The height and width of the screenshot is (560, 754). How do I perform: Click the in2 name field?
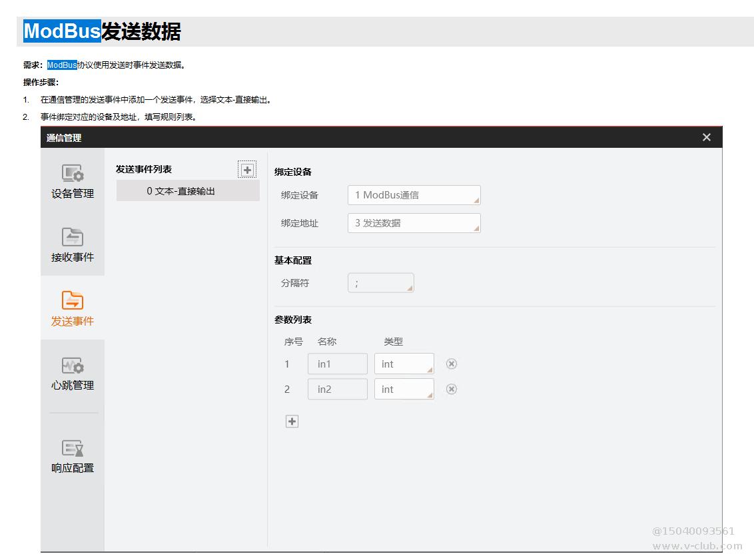[337, 390]
